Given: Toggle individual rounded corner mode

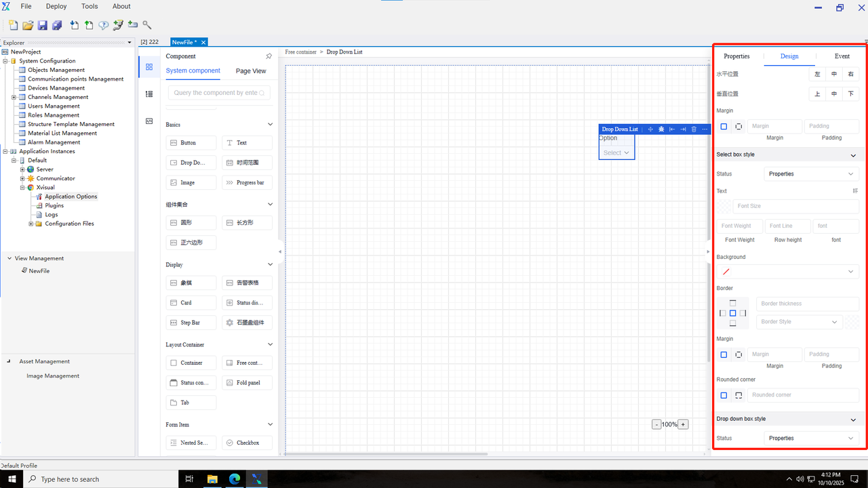Looking at the screenshot, I should 738,395.
